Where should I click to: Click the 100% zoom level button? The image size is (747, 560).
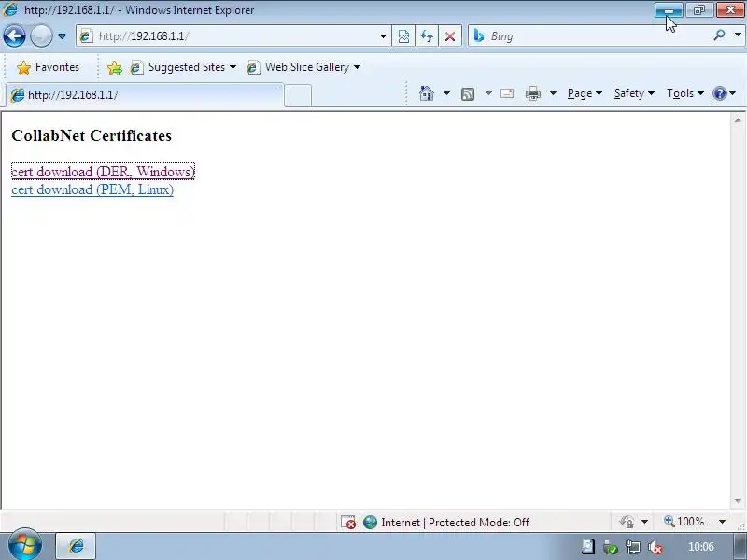(684, 522)
